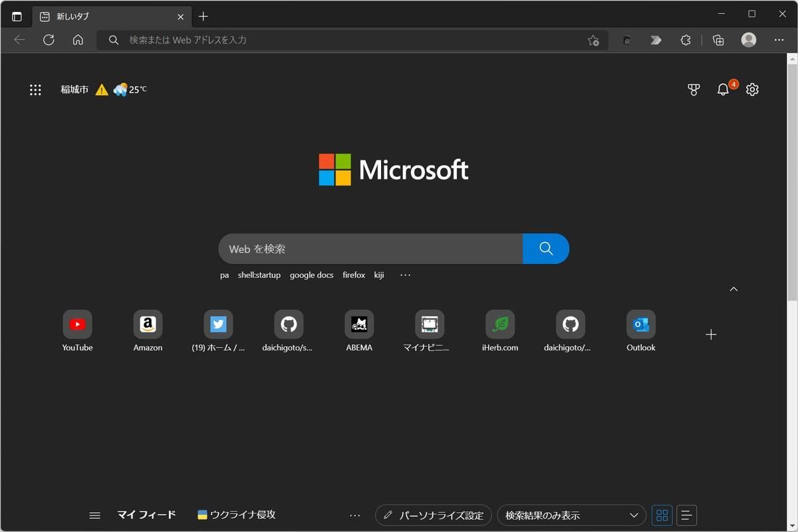The image size is (798, 532).
Task: Click the dark toolbar extension icon
Action: point(626,41)
